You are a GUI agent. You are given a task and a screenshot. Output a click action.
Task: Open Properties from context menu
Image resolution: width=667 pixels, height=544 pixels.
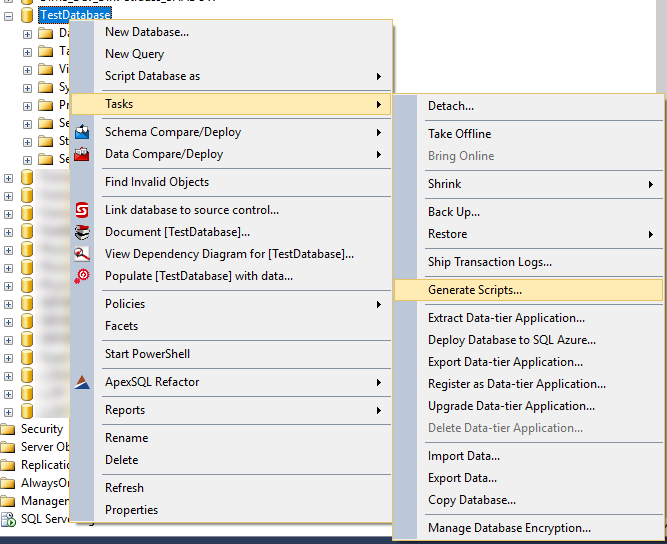point(231,510)
